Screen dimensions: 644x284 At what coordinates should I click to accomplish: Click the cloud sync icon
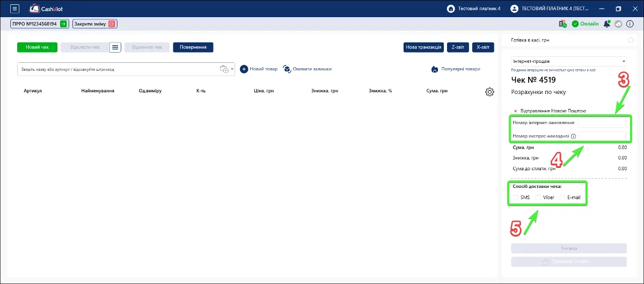click(618, 24)
